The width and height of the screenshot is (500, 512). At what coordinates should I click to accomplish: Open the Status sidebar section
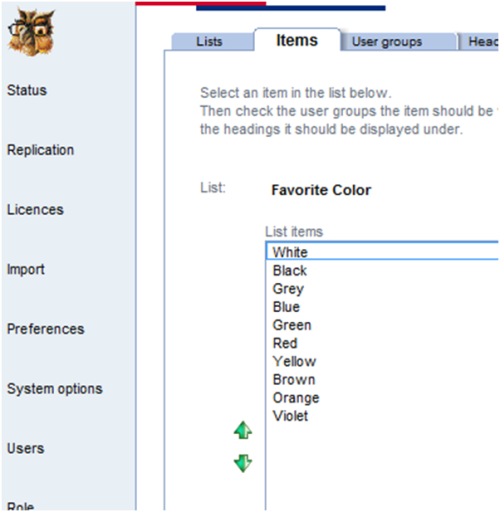[x=27, y=90]
